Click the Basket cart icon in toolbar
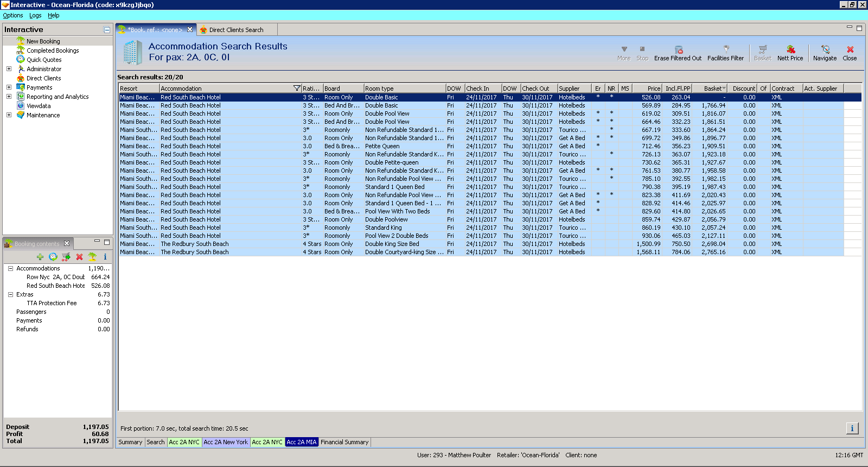 pos(763,49)
